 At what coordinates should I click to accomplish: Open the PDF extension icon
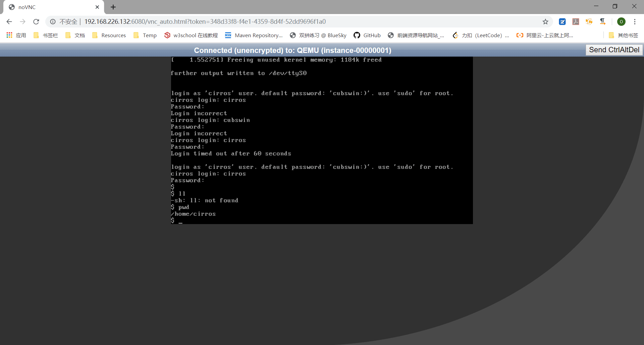click(x=576, y=22)
